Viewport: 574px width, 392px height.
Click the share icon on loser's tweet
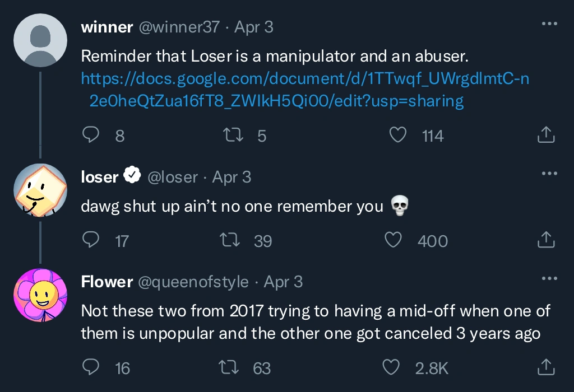[545, 240]
